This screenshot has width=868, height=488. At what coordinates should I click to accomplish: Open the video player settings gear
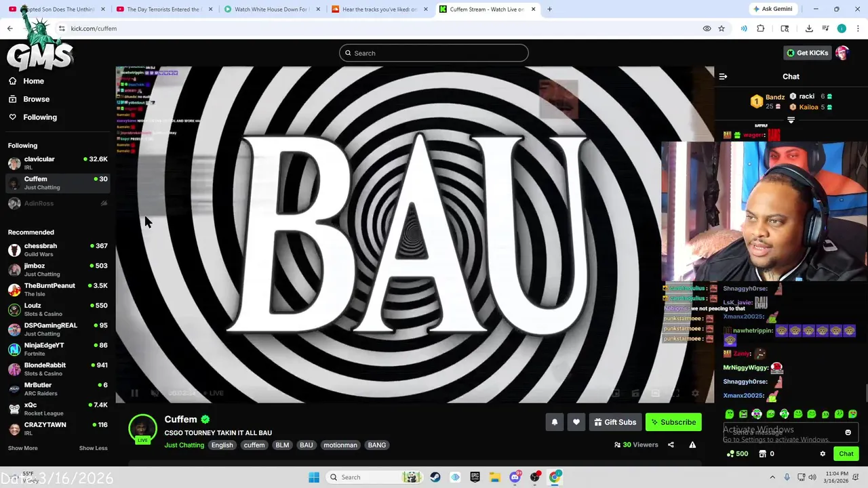tap(695, 393)
